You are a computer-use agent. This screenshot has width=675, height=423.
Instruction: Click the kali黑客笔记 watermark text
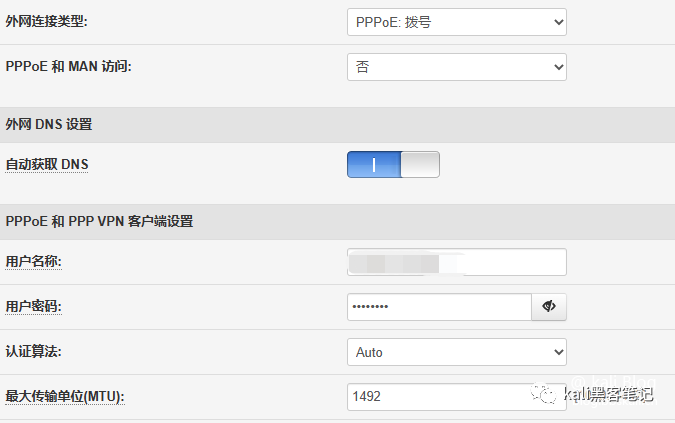pos(610,394)
